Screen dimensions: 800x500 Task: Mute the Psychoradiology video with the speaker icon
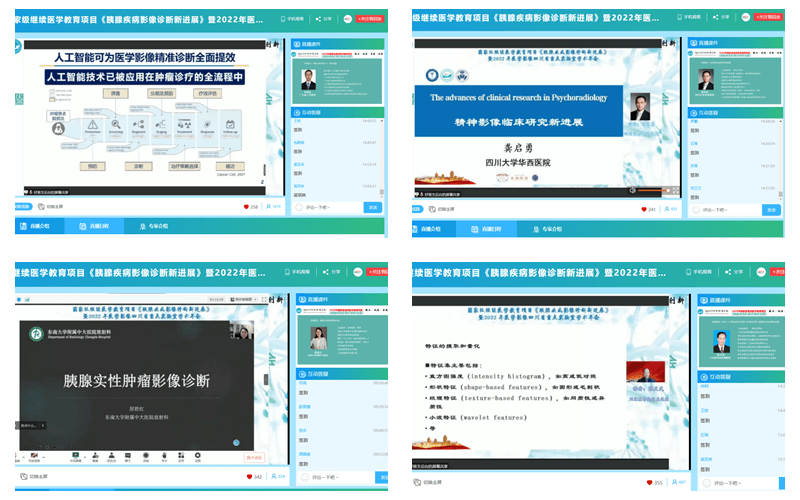pyautogui.click(x=632, y=190)
